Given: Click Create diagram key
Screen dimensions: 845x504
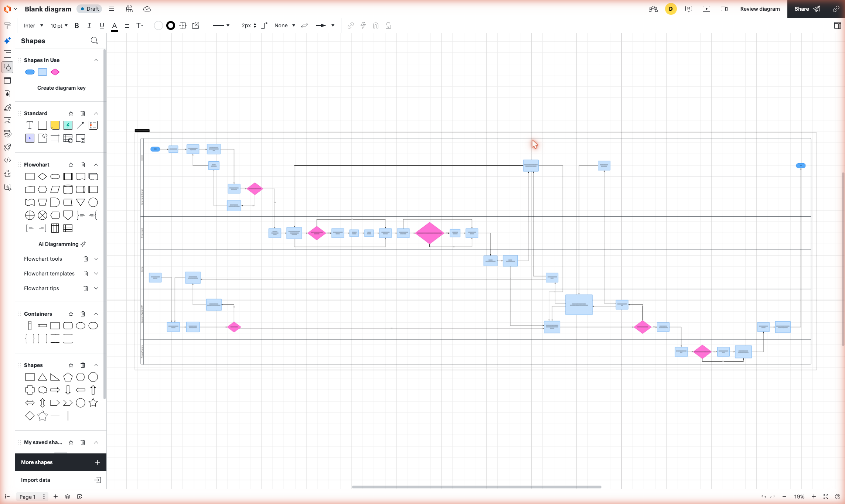Looking at the screenshot, I should coord(61,88).
